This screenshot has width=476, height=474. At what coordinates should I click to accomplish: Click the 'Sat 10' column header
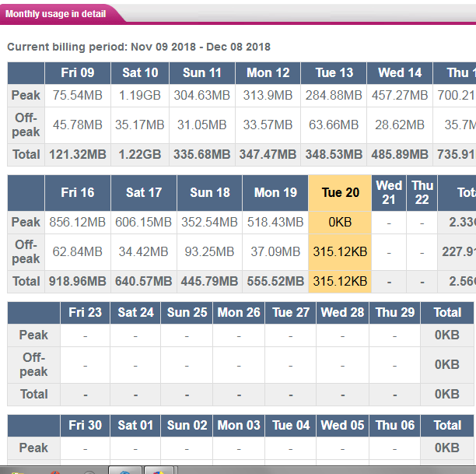[140, 73]
